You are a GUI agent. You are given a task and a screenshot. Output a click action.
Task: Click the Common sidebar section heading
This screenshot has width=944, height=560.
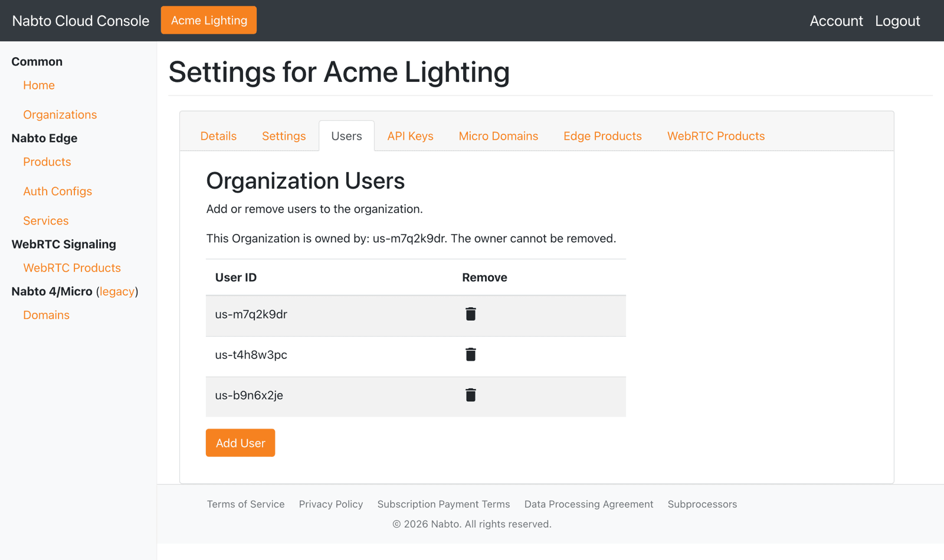[37, 62]
